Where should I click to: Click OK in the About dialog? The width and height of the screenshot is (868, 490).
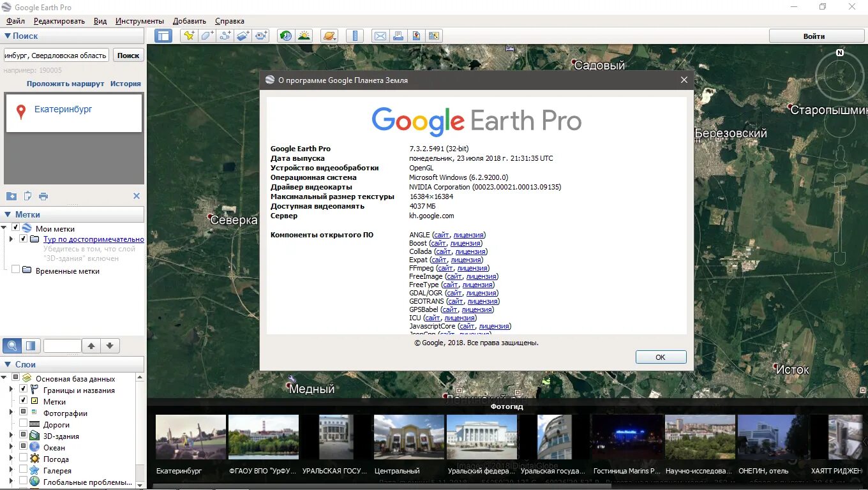(661, 357)
